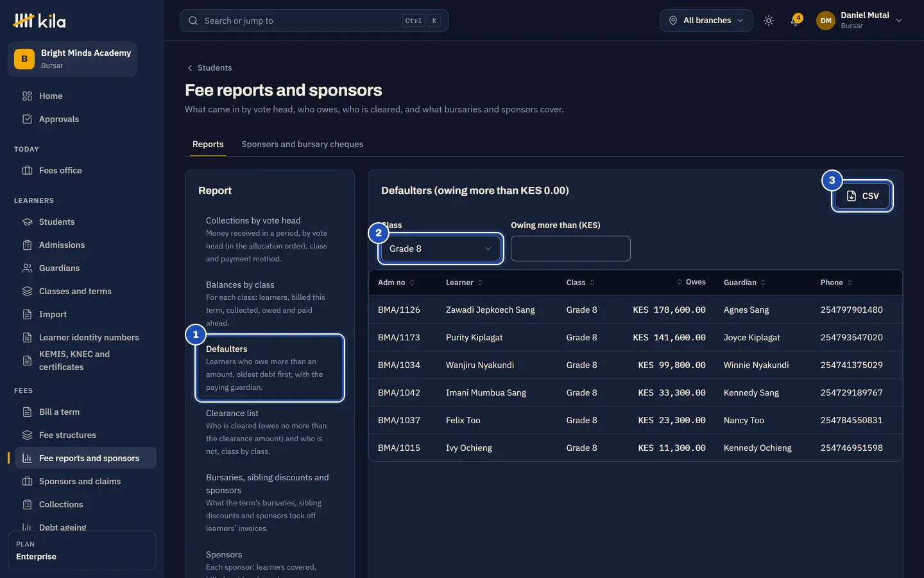Switch to the Reports tab
The image size is (924, 578).
pos(208,144)
